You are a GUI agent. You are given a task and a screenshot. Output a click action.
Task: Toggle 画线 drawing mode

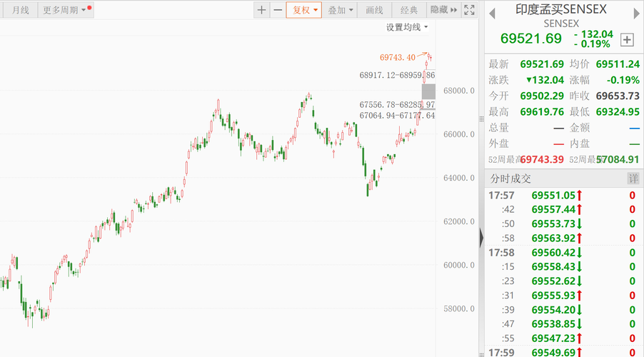coord(374,10)
